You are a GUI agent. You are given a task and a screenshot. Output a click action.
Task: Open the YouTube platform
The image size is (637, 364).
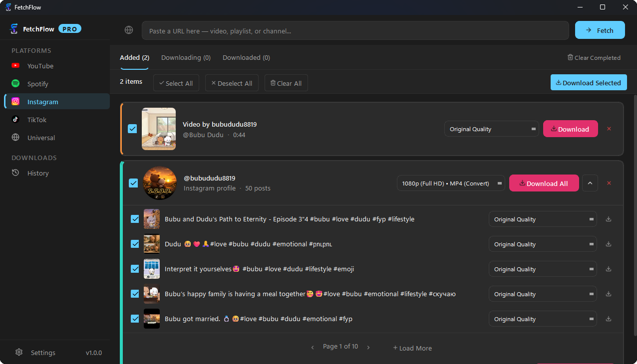(x=57, y=66)
